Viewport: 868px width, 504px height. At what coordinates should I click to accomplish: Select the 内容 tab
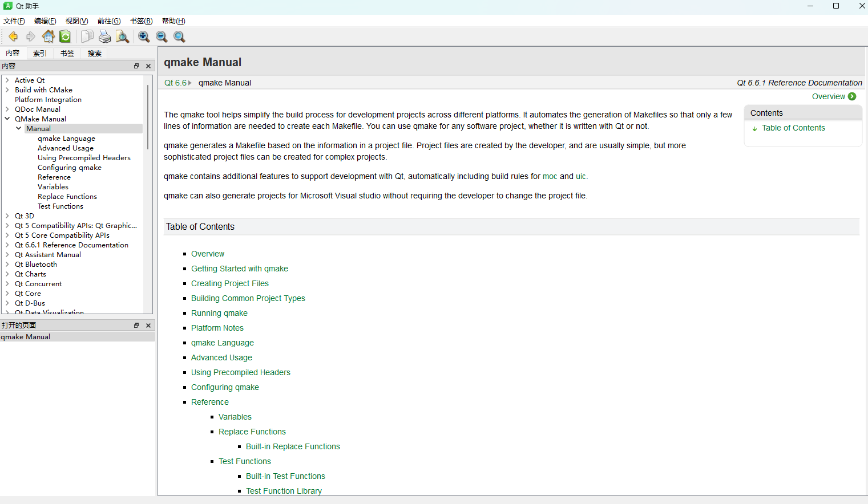13,53
